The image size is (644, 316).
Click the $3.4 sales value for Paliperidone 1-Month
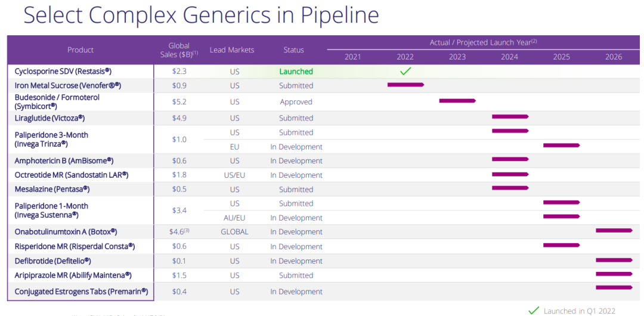tap(179, 210)
